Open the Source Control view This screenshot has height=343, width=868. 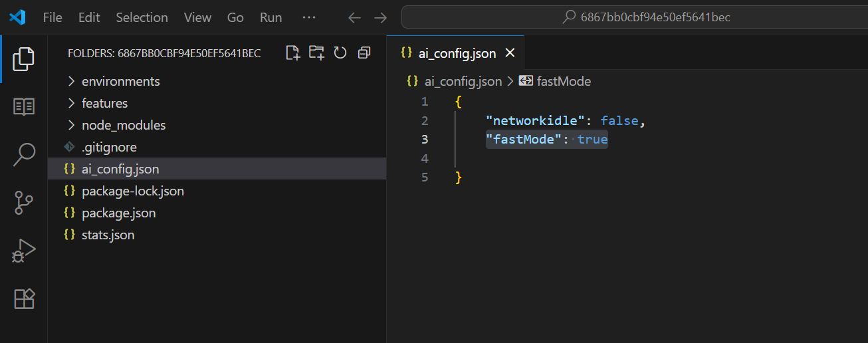pos(24,203)
